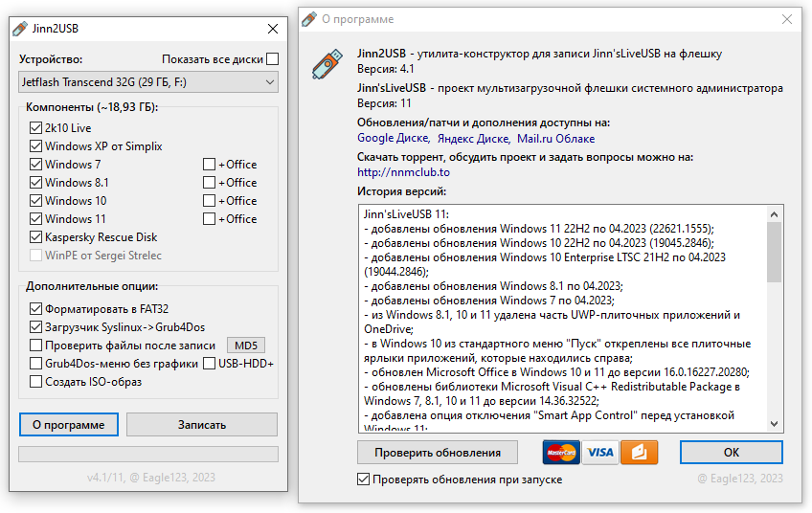Click the write progress bar in Jinn2USB
This screenshot has height=513, width=812.
148,454
